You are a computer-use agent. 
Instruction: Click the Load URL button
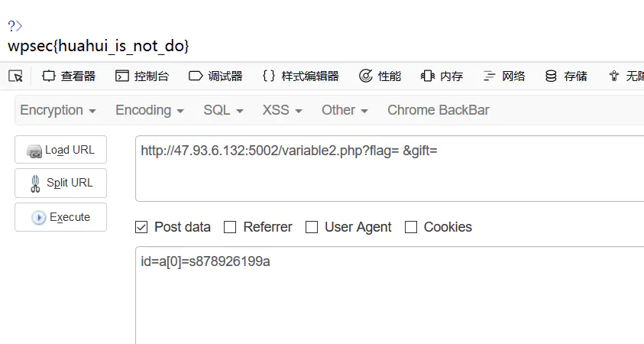coord(60,150)
